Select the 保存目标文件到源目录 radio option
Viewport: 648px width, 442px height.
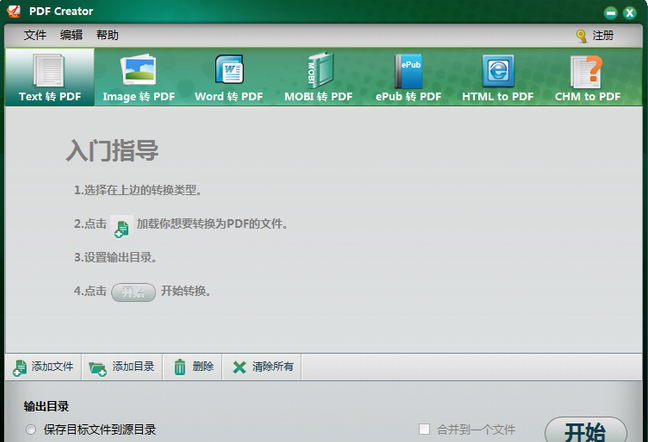(31, 430)
